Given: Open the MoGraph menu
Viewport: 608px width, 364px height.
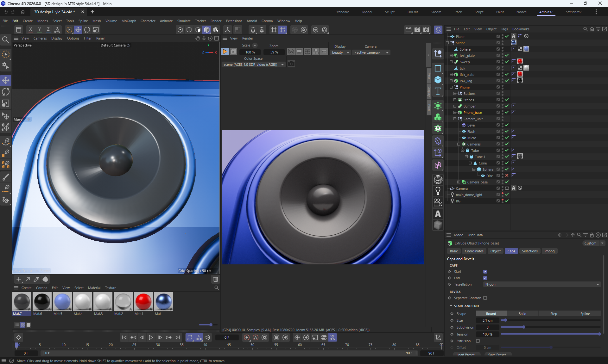Looking at the screenshot, I should pyautogui.click(x=129, y=21).
